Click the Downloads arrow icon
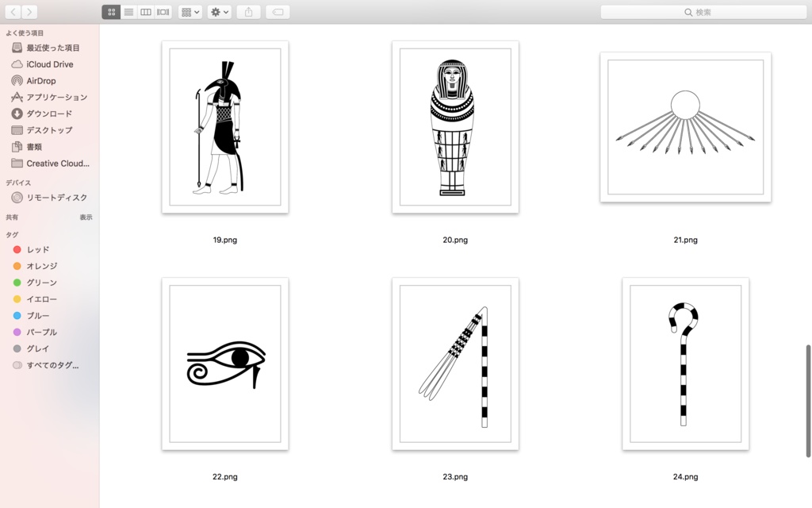This screenshot has width=812, height=508. click(x=17, y=114)
